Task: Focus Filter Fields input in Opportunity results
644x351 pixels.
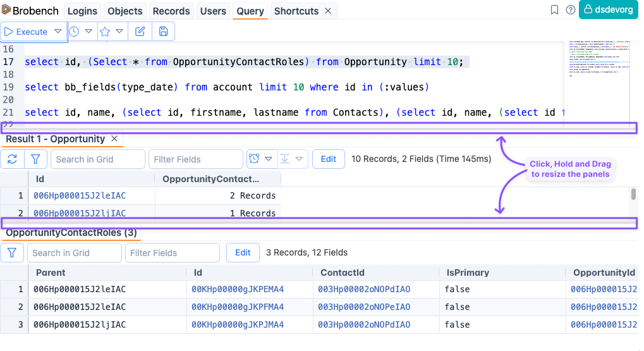Action: point(196,159)
